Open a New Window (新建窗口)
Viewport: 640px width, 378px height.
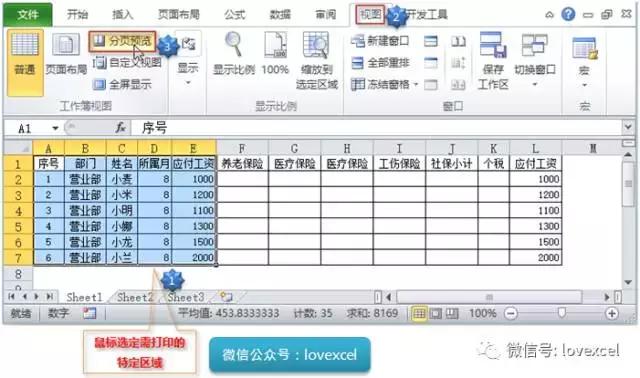point(380,41)
